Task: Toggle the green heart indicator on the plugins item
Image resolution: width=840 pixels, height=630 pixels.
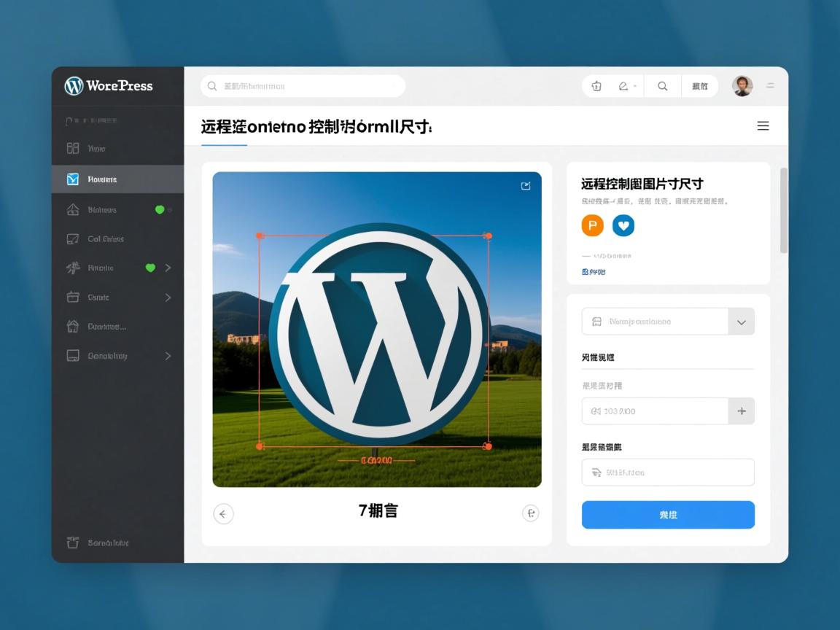Action: point(150,268)
